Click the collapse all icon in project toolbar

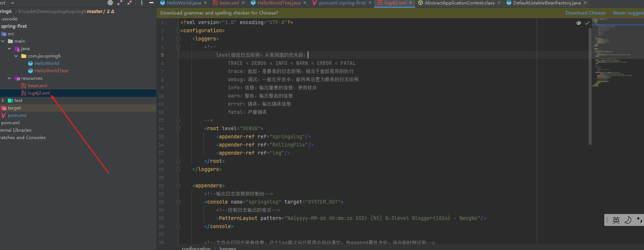130,3
